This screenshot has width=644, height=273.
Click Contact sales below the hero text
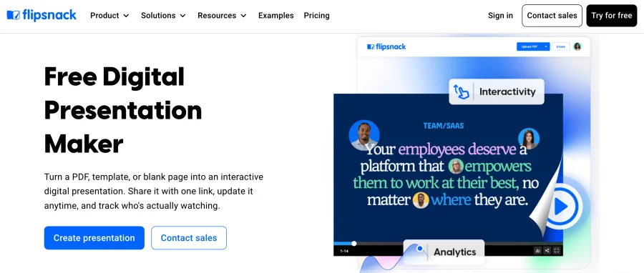(188, 238)
